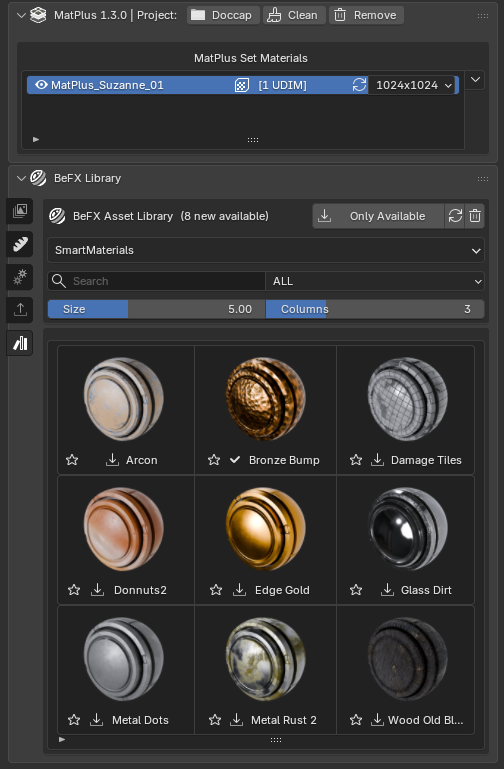Expand the material list filter triangle
Screen dimensions: 504x769
click(x=36, y=139)
